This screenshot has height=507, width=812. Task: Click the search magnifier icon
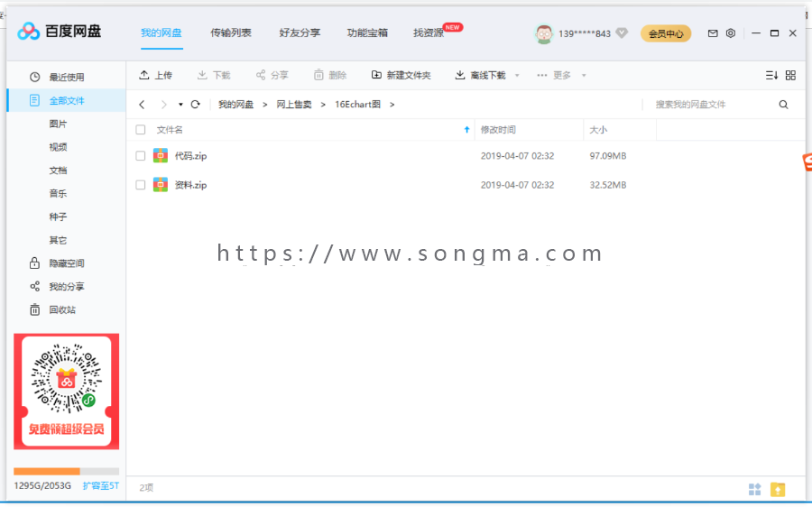coord(783,105)
